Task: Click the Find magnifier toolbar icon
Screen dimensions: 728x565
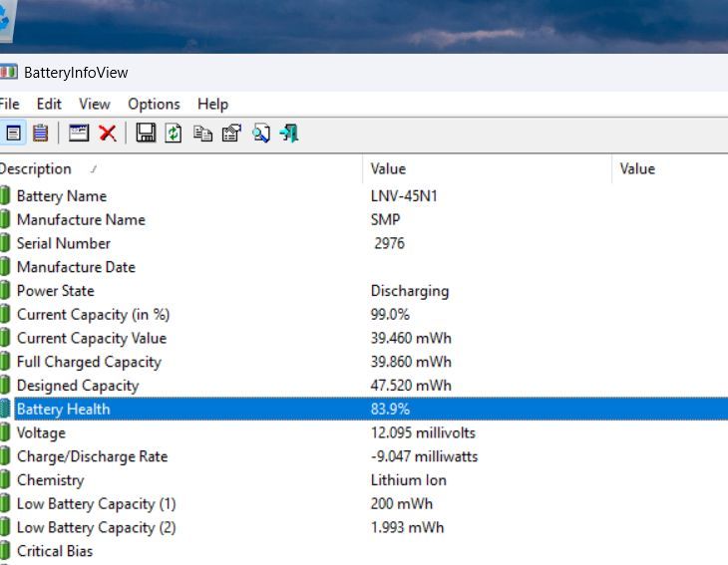Action: tap(260, 133)
